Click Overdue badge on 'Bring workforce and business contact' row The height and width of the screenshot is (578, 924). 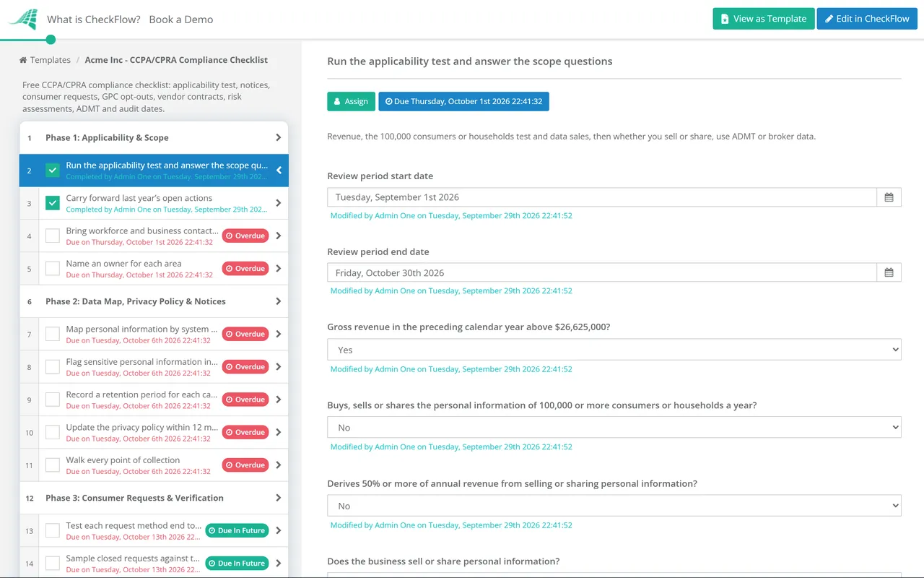[245, 236]
